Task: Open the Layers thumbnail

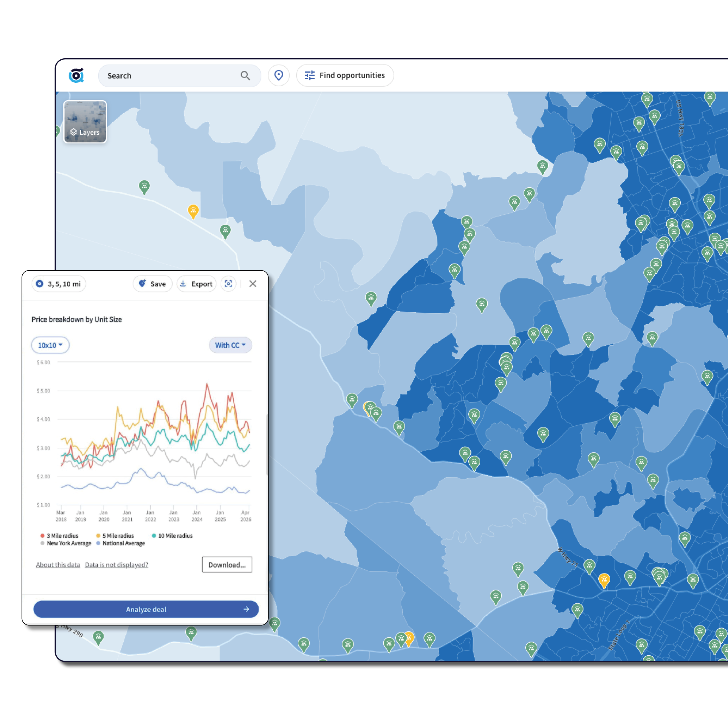Action: tap(85, 122)
